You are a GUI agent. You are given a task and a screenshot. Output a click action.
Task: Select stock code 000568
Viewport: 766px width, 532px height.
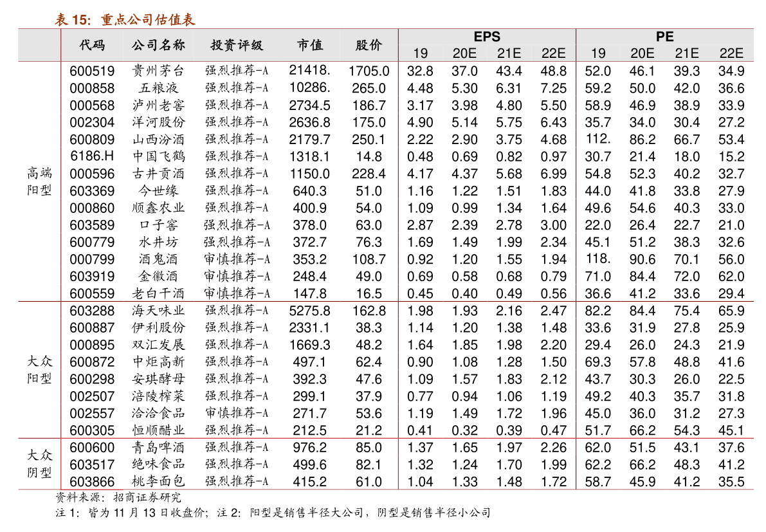(x=93, y=105)
